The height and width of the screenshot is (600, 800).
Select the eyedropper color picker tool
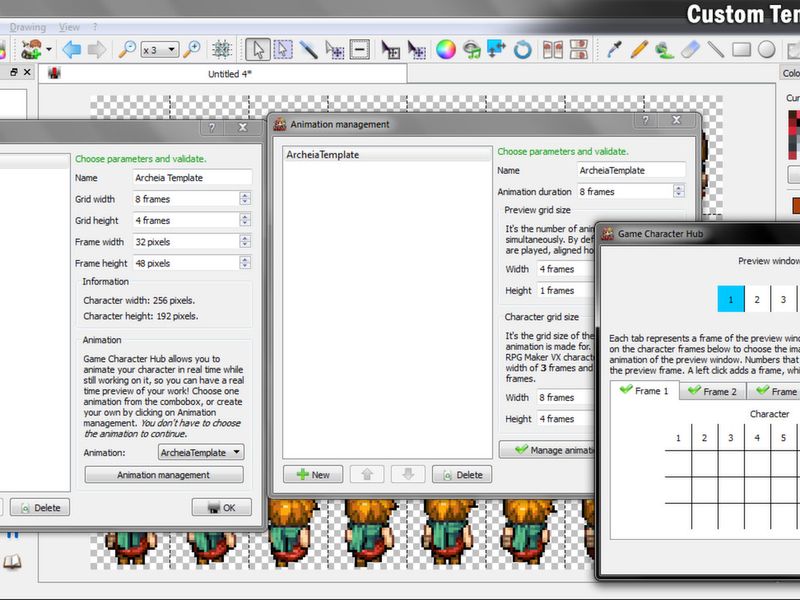[614, 49]
